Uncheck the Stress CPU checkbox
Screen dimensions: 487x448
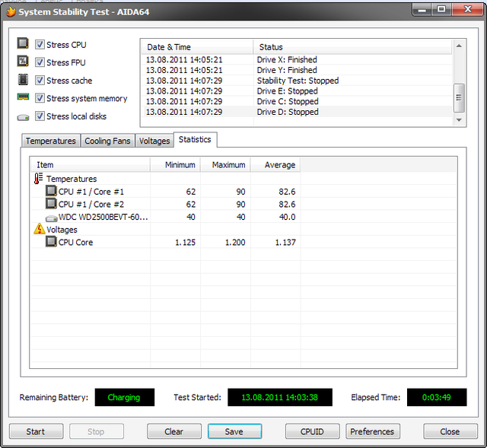[x=40, y=44]
